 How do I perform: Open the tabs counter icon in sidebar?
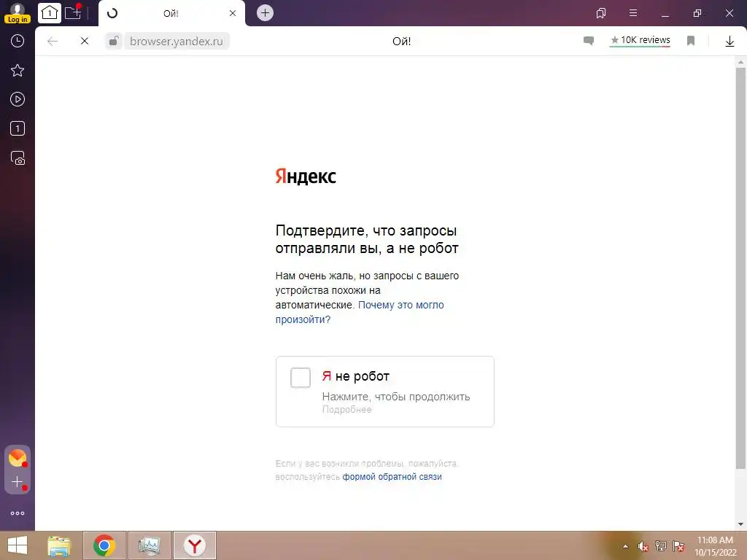pos(18,128)
